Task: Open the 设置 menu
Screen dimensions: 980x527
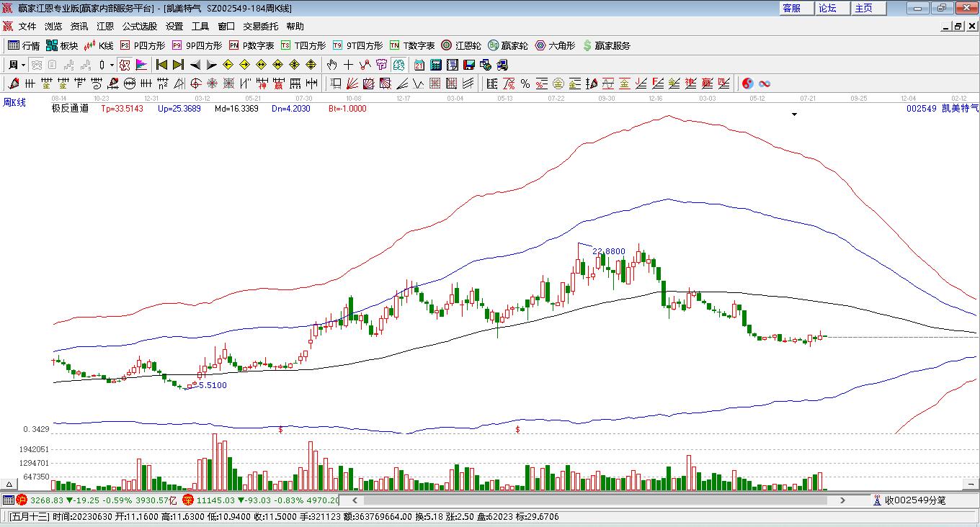Action: pyautogui.click(x=174, y=27)
